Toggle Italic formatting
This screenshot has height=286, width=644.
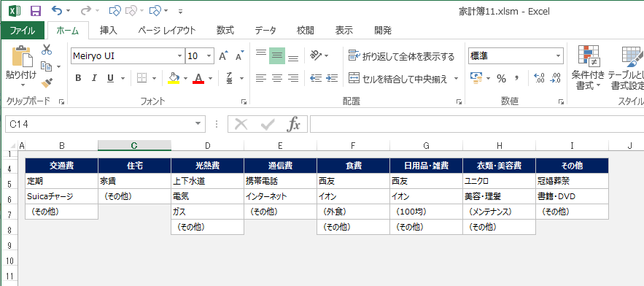click(94, 78)
